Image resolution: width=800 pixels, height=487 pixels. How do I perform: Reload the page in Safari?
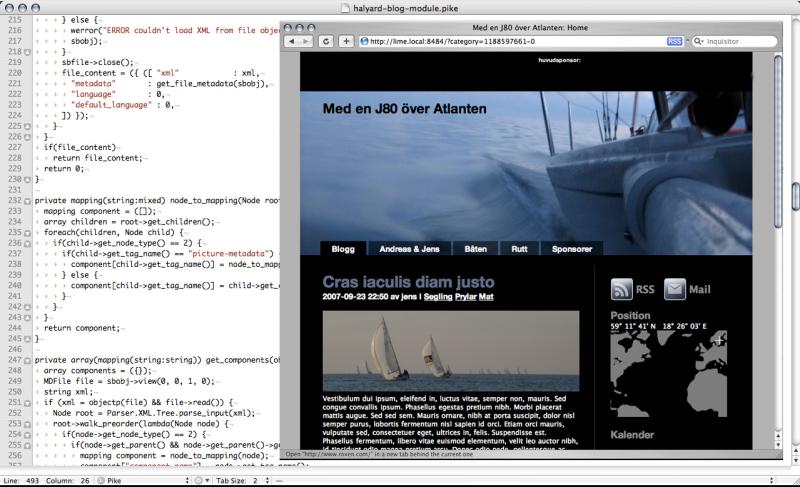pyautogui.click(x=326, y=41)
